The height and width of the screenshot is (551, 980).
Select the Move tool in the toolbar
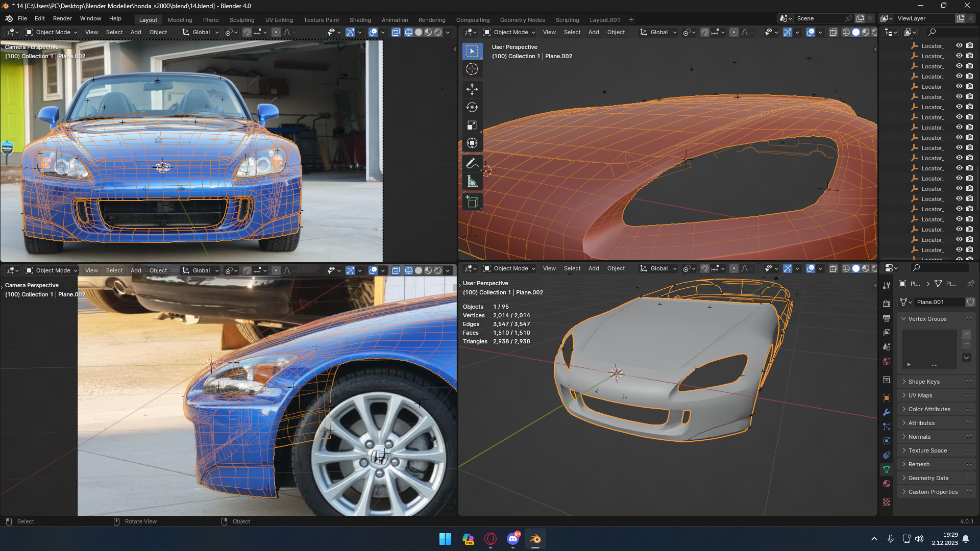472,89
